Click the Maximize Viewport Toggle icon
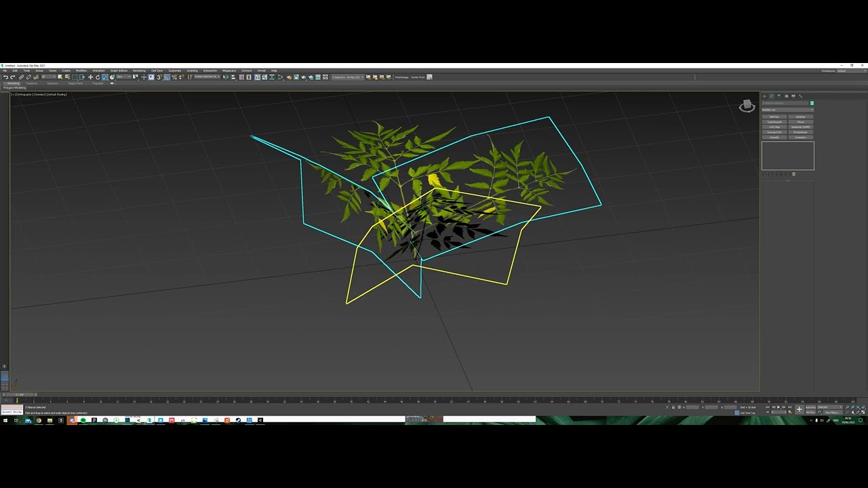 pos(863,413)
